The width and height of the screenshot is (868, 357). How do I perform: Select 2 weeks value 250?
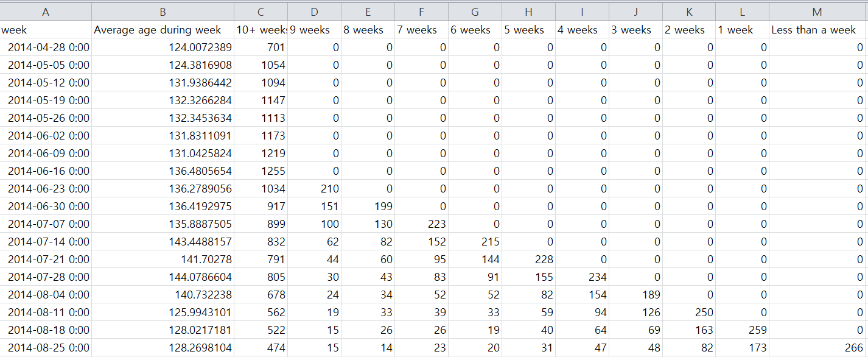coord(689,312)
